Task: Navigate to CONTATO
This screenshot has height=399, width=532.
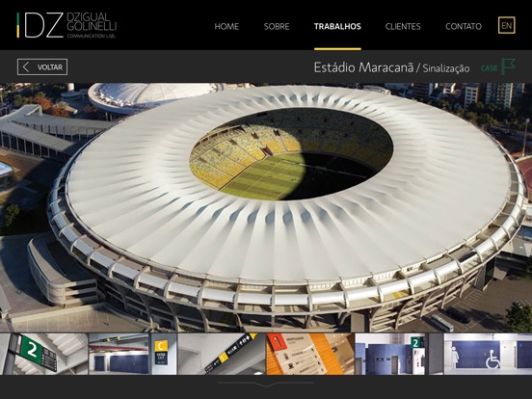Action: 464,26
